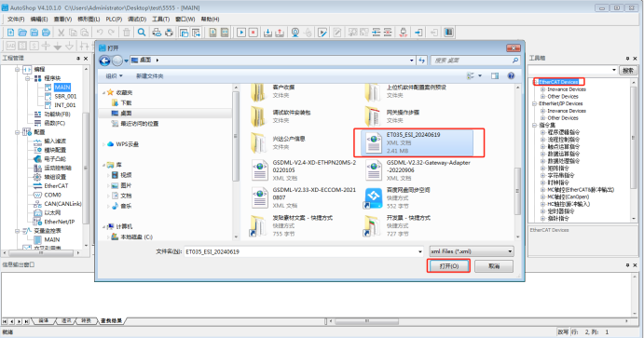Screen dimensions: 644x338
Task: Expand Inovance Devices under EtherCAT Devices
Action: (542, 89)
